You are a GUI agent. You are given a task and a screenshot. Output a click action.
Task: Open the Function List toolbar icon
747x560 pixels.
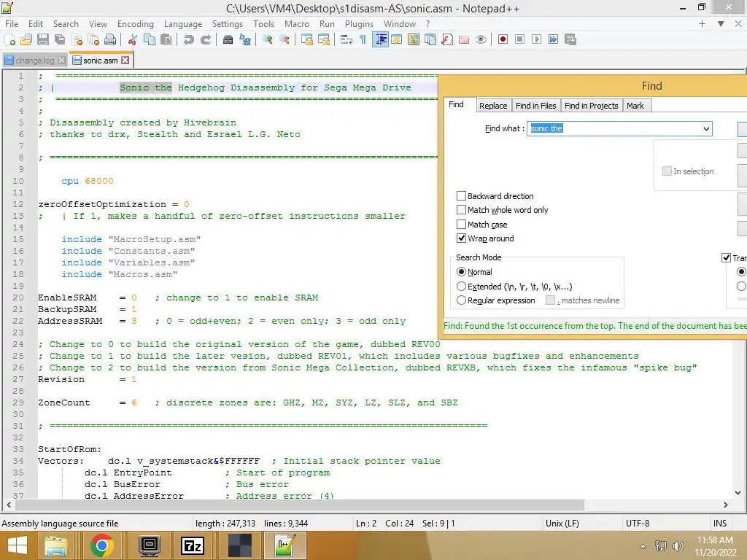pos(447,39)
